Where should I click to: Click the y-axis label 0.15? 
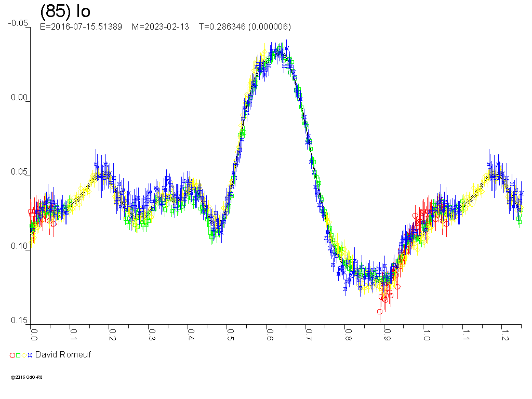19,320
